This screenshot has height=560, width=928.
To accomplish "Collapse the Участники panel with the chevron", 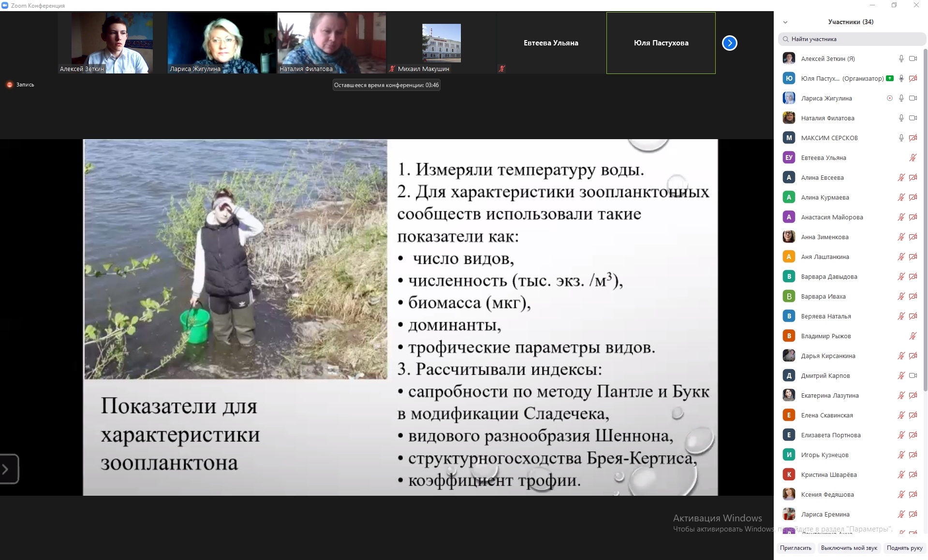I will click(x=785, y=22).
